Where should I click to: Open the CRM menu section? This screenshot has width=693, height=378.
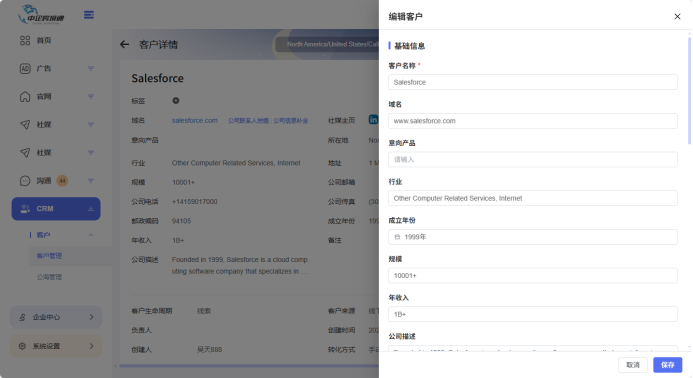coord(56,209)
